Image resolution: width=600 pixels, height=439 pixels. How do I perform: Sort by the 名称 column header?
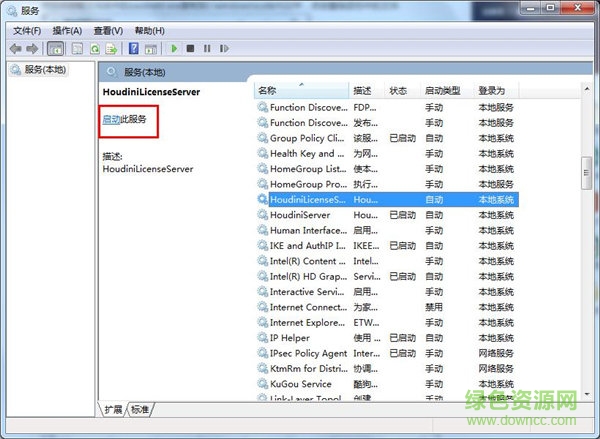[x=301, y=90]
